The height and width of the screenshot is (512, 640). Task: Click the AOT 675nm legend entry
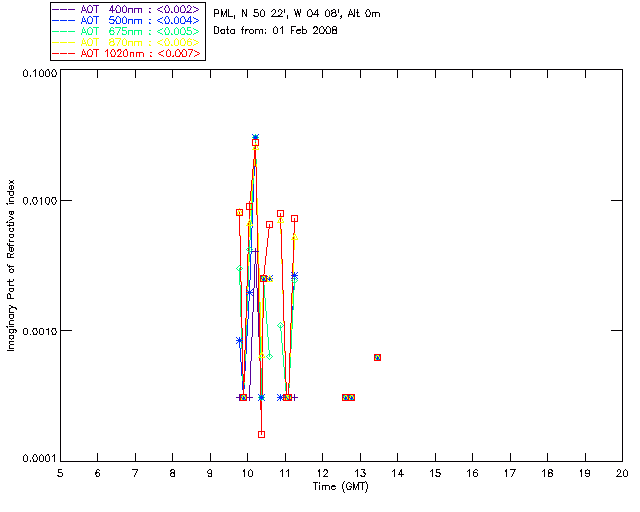(127, 31)
